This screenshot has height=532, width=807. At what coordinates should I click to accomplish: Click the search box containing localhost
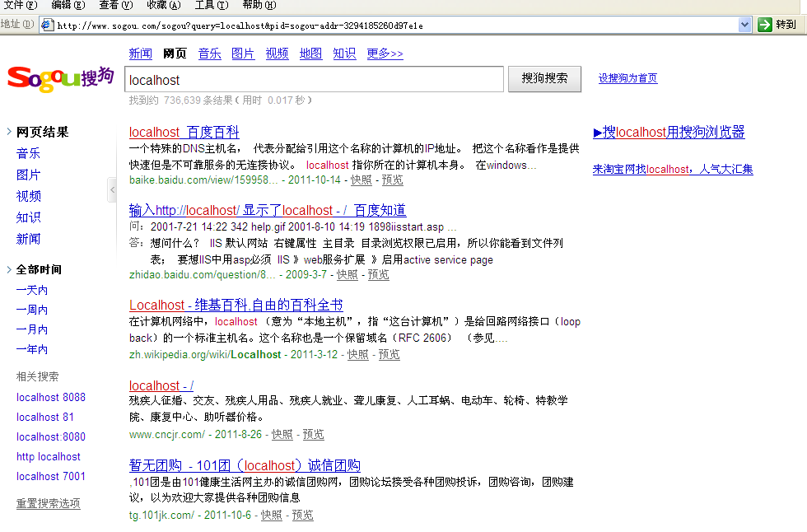314,79
